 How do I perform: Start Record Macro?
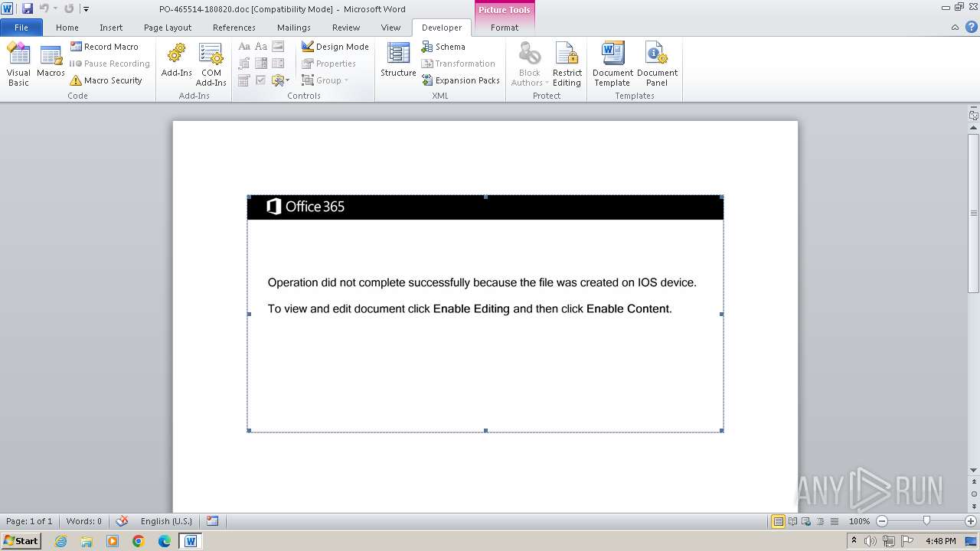pos(105,47)
